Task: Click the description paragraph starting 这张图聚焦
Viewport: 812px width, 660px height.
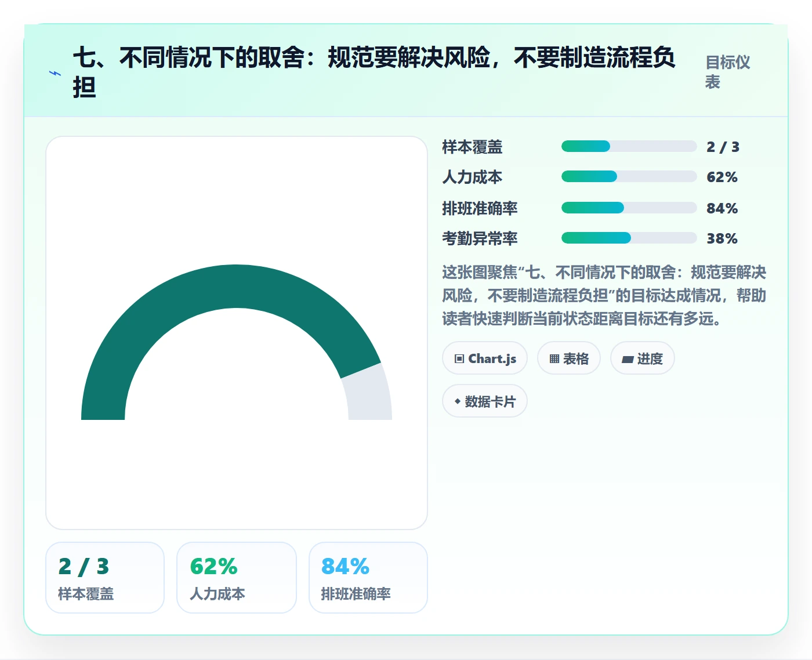Action: pos(604,295)
